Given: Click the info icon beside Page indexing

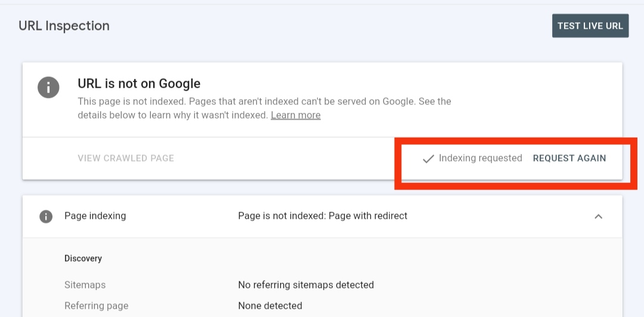Looking at the screenshot, I should [46, 216].
